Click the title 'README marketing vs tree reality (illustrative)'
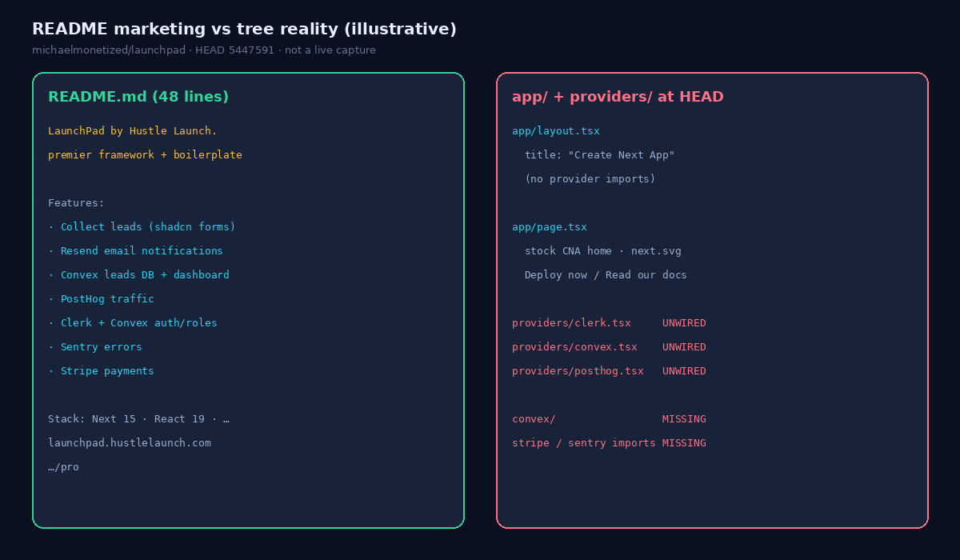The image size is (960, 560). pyautogui.click(x=244, y=30)
